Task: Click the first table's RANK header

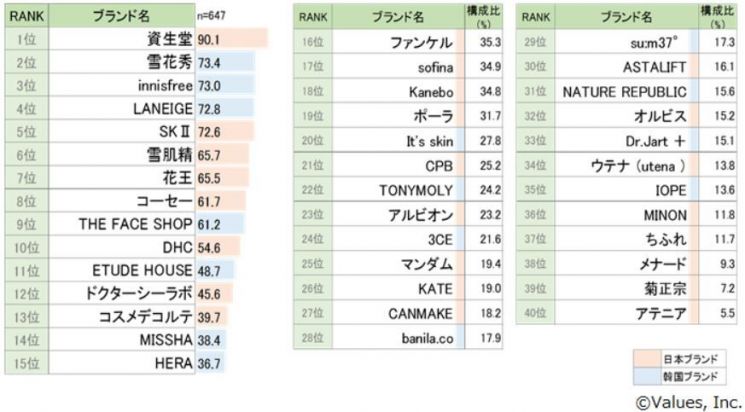Action: tap(22, 17)
